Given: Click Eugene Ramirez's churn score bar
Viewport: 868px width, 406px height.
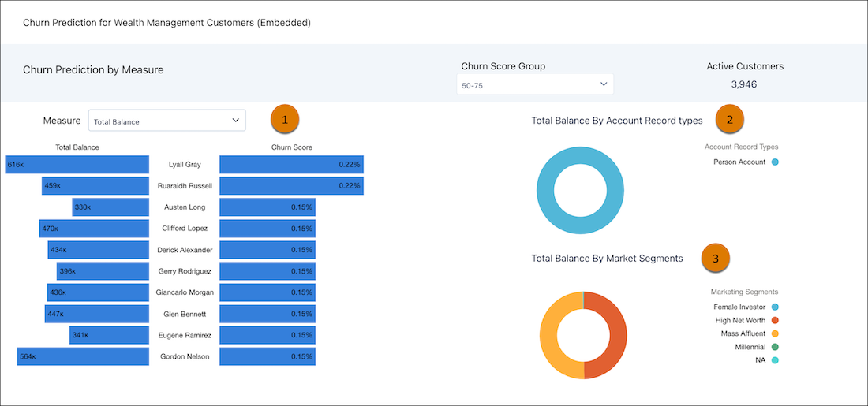Looking at the screenshot, I should point(268,335).
